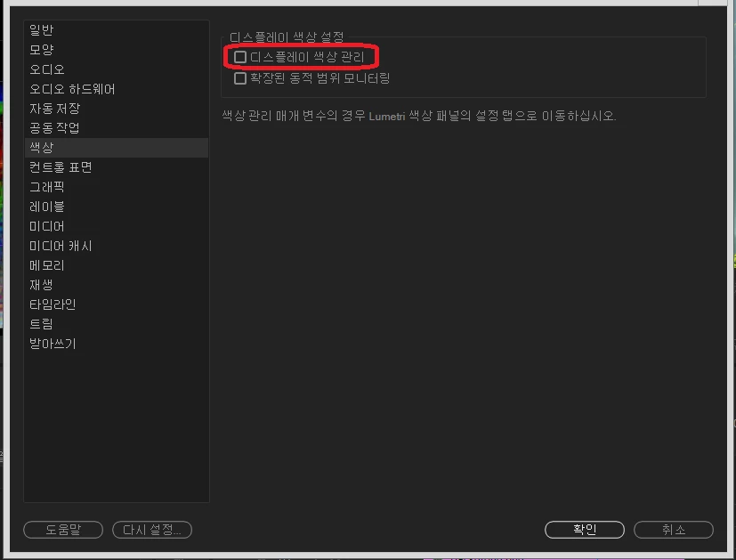This screenshot has height=560, width=736.
Task: Open 공동 작업 preferences
Action: 117,128
